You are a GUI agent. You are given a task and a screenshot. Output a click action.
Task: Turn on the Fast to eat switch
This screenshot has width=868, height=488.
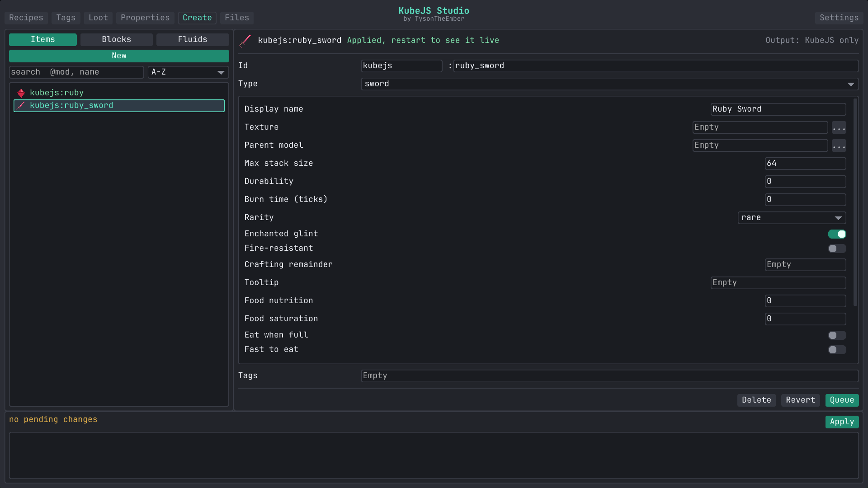point(837,350)
